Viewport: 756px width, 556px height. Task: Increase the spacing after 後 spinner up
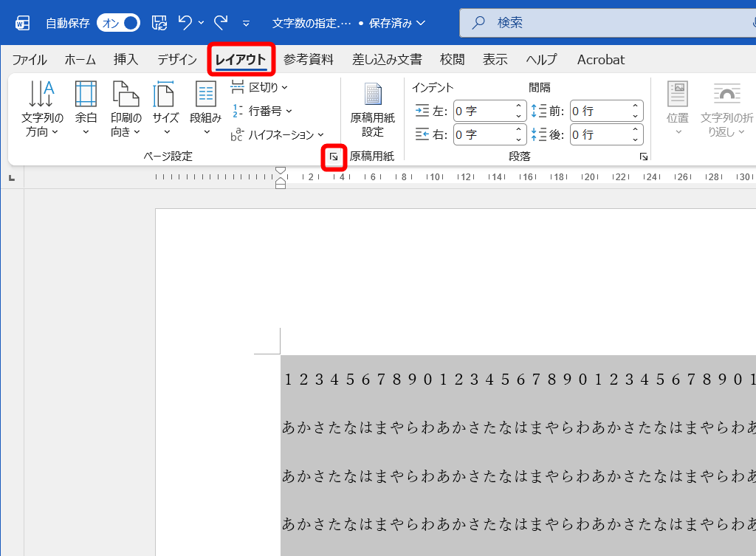click(636, 129)
